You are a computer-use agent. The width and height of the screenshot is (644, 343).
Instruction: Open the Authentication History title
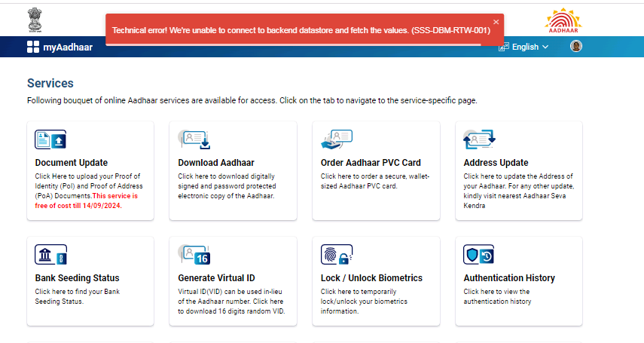tap(509, 278)
